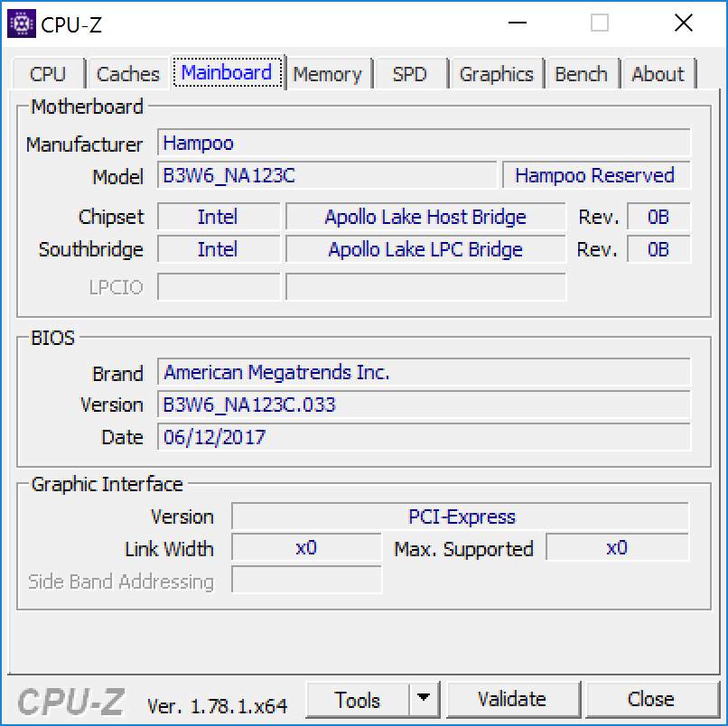Screen dimensions: 728x726
Task: Click the BIOS Brand American Megatrends field
Action: 424,372
